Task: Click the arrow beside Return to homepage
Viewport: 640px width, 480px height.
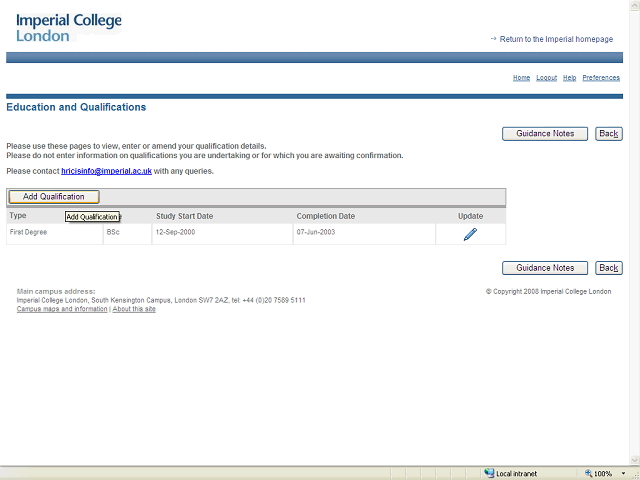Action: [x=493, y=39]
